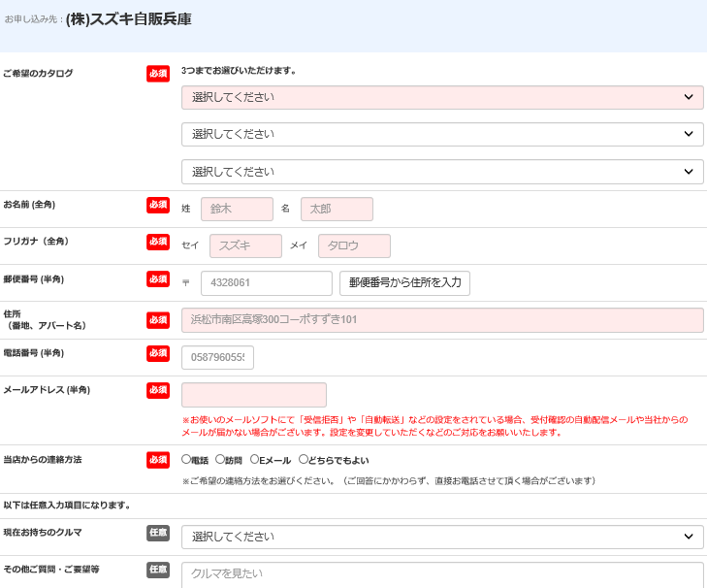Click the email address input field
Screen dimensions: 707x588
click(254, 395)
